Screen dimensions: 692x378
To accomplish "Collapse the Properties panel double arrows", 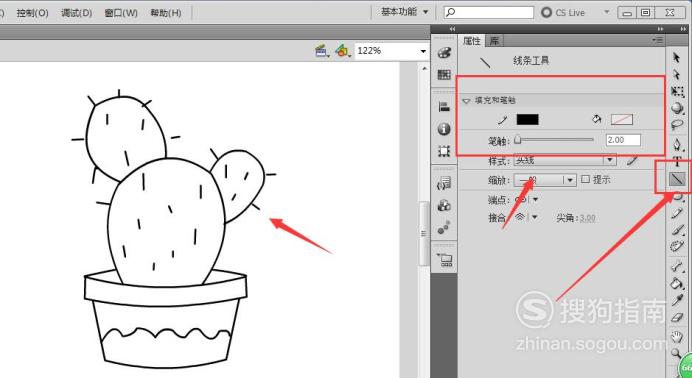I will pos(660,29).
